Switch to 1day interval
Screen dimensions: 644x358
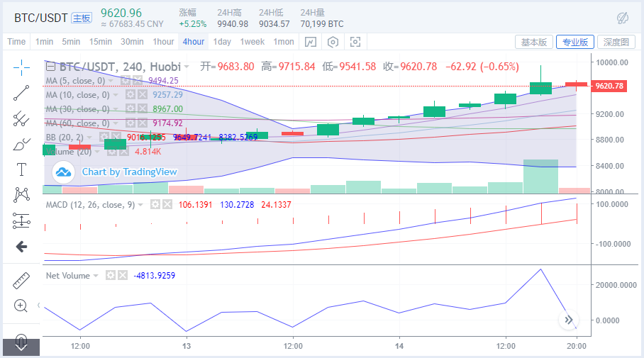222,42
